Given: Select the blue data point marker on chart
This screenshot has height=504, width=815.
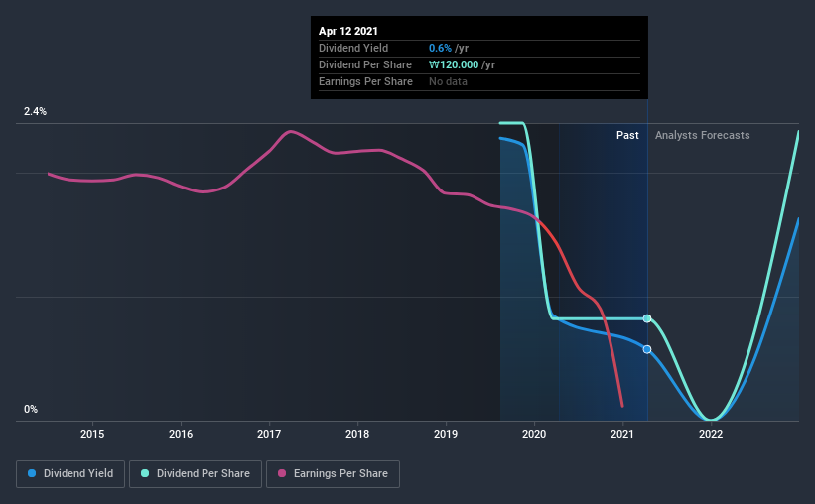Looking at the screenshot, I should 647,349.
